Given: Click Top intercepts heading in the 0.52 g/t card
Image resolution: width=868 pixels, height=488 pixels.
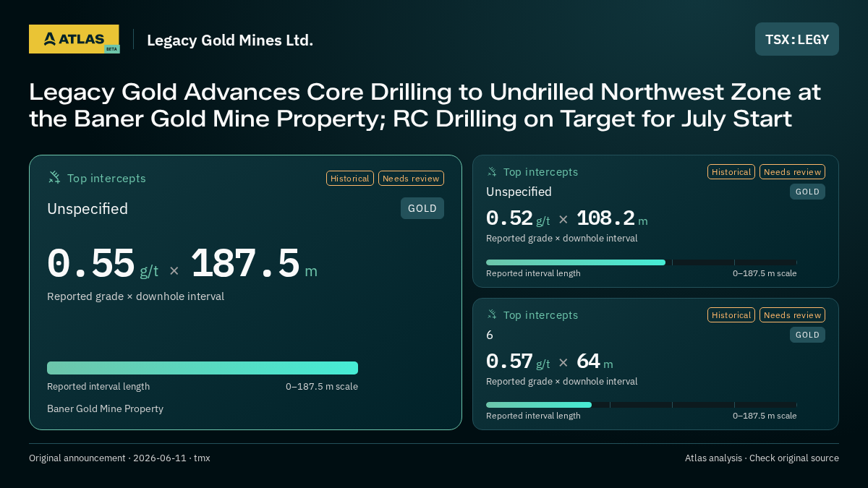Looking at the screenshot, I should (x=540, y=172).
